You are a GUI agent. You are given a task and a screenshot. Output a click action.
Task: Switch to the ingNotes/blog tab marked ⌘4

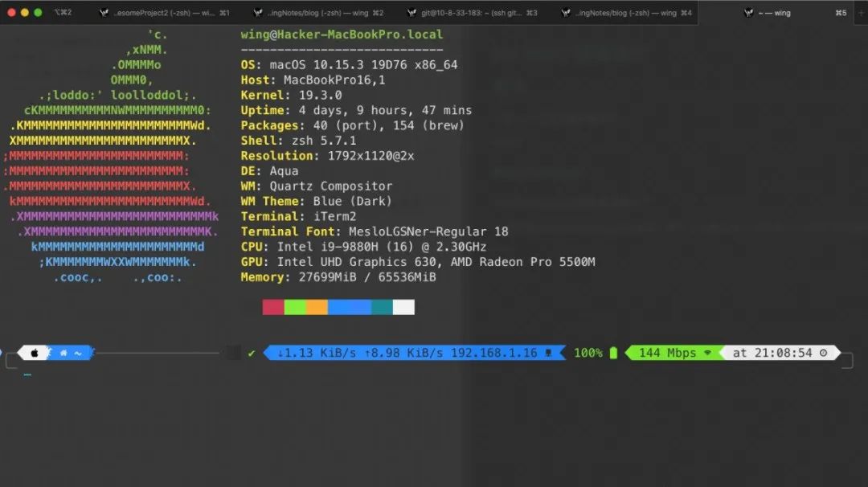(626, 12)
